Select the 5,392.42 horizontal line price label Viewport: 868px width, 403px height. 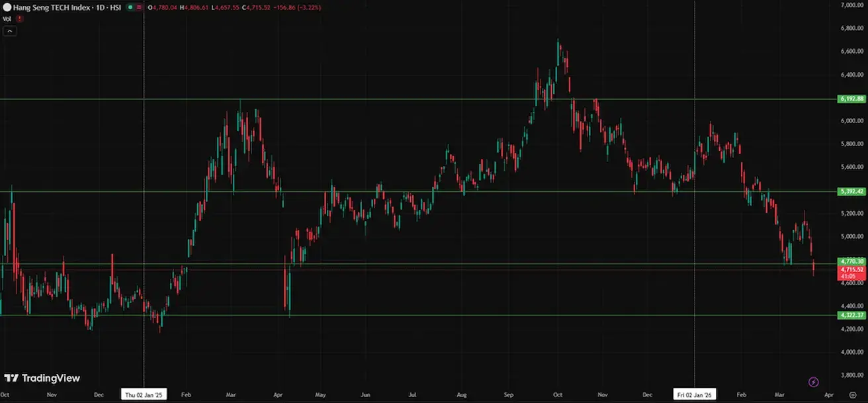pyautogui.click(x=852, y=192)
